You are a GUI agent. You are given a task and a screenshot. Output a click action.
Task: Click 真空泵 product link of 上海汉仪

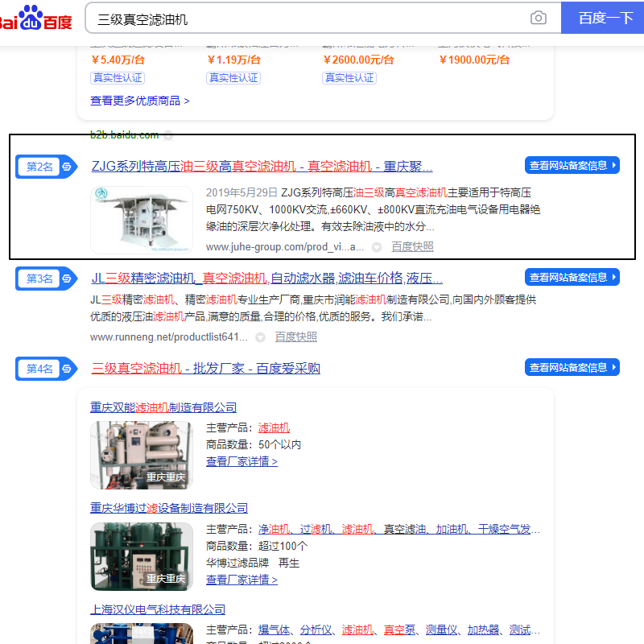pos(399,630)
